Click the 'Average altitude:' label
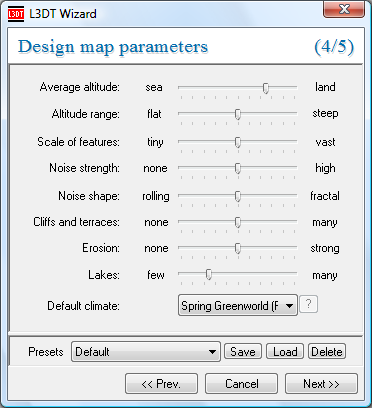The image size is (372, 408). click(x=80, y=87)
